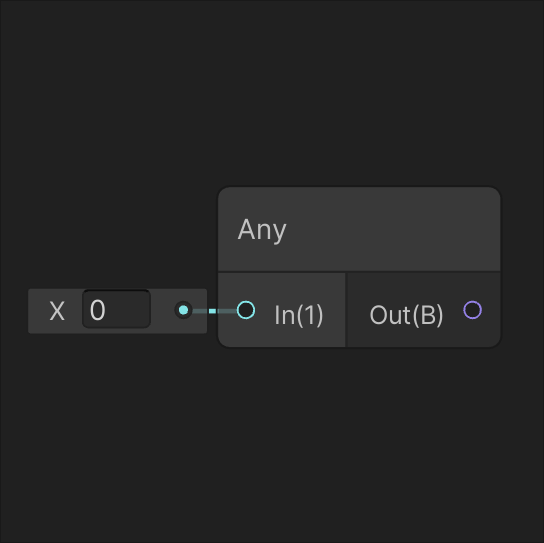Click the X value input field
The width and height of the screenshot is (544, 543).
tap(116, 309)
